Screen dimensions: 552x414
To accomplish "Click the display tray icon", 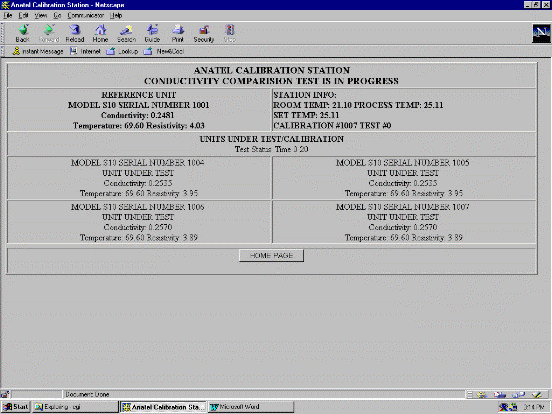I will point(504,407).
